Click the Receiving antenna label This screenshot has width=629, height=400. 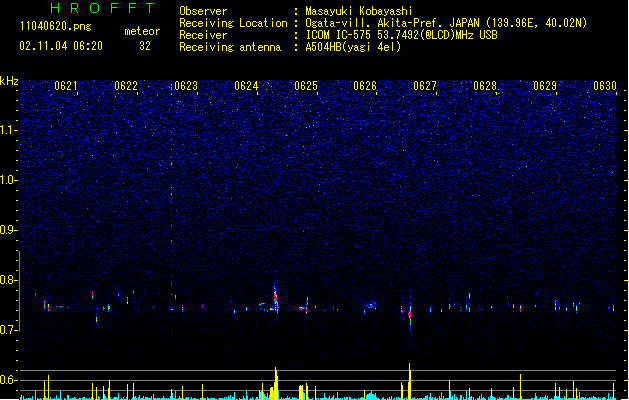(x=230, y=47)
